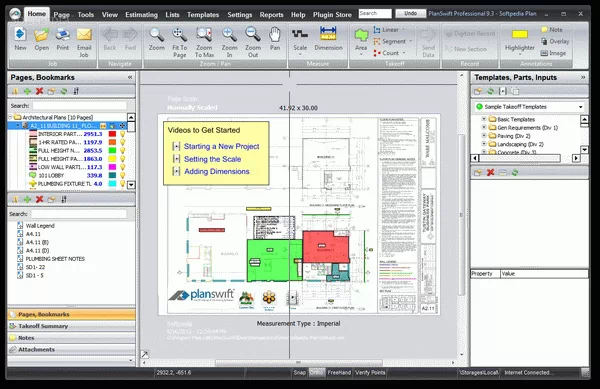Screen dimensions: 600x389
Task: Toggle lightbulb for INTERIOR PART row
Action: coord(122,134)
